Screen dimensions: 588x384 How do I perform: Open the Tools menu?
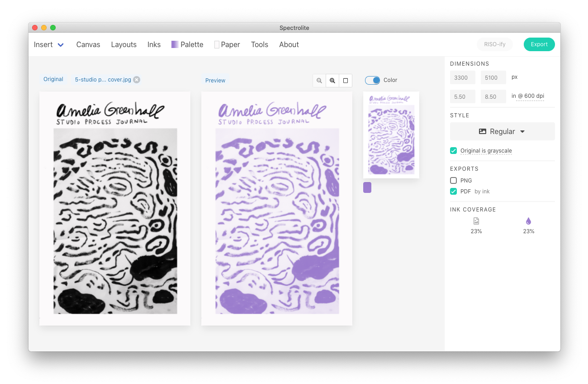point(260,44)
